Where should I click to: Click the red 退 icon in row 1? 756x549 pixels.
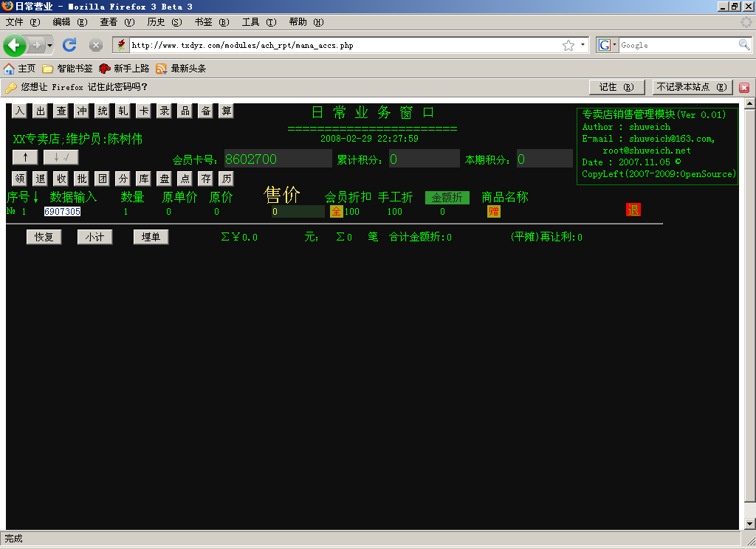click(633, 210)
